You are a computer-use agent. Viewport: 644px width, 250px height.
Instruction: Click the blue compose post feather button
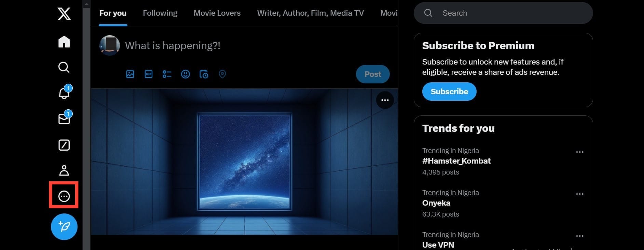coord(64,227)
